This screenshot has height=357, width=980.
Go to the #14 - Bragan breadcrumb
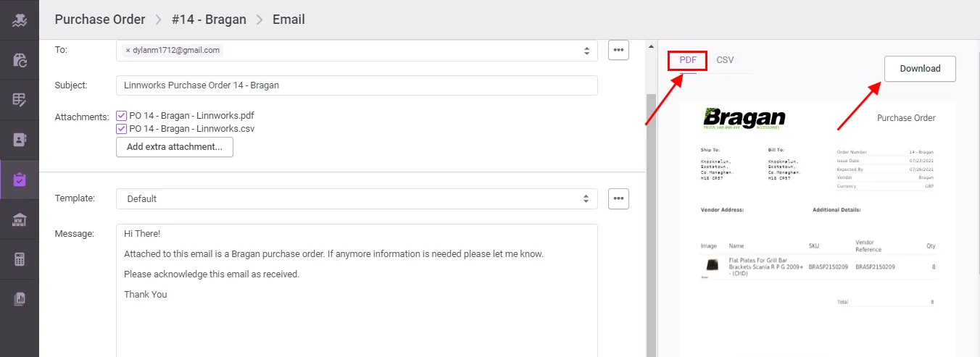(x=209, y=20)
